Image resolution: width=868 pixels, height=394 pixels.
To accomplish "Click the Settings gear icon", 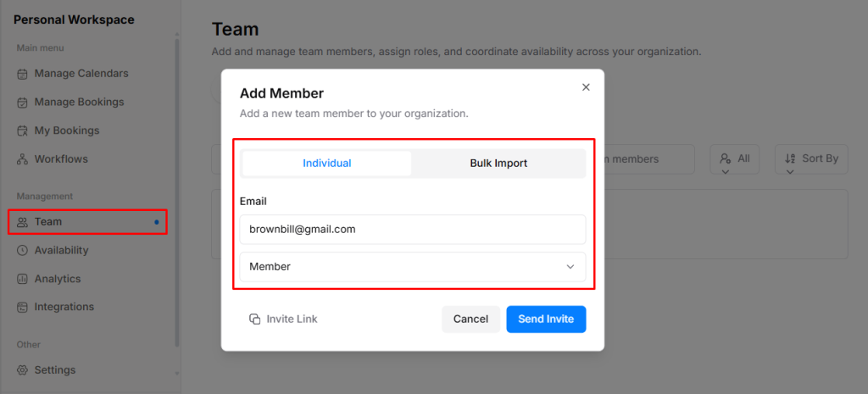I will [x=23, y=370].
